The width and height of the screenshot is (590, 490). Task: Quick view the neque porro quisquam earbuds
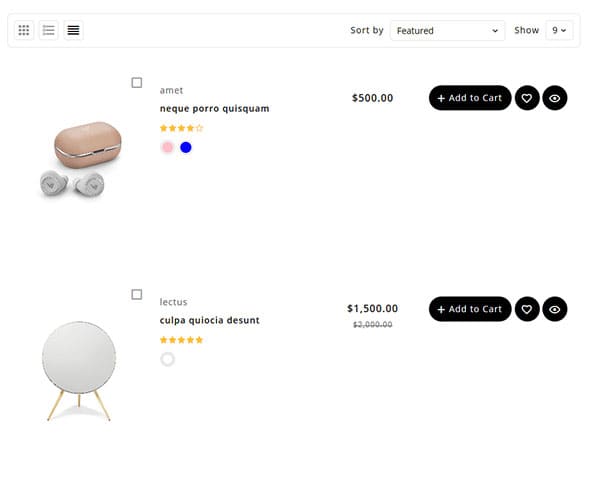555,98
